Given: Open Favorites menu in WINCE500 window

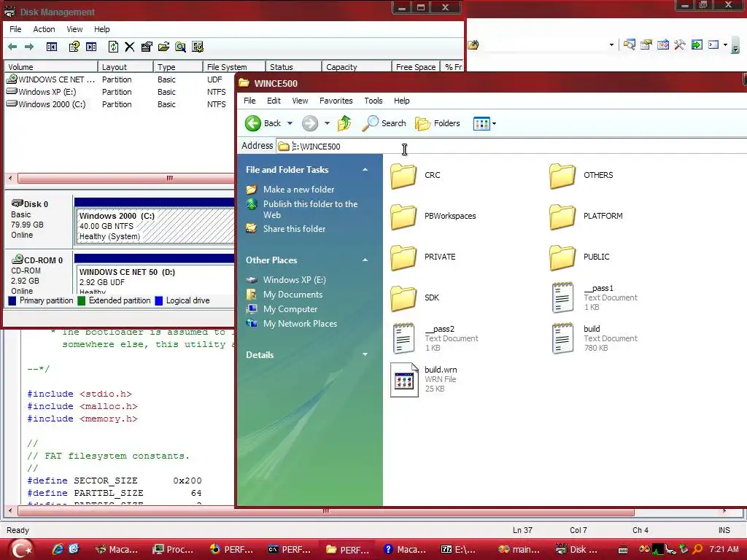Looking at the screenshot, I should coord(336,101).
